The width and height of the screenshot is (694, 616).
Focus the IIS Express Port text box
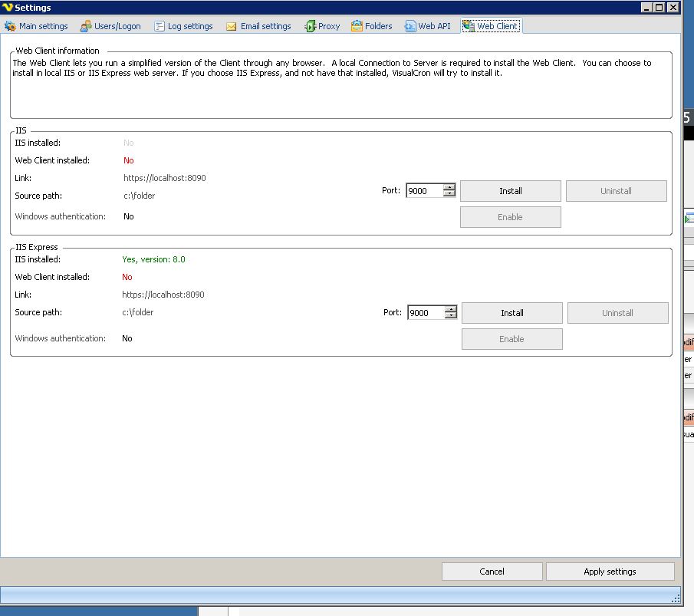point(426,313)
